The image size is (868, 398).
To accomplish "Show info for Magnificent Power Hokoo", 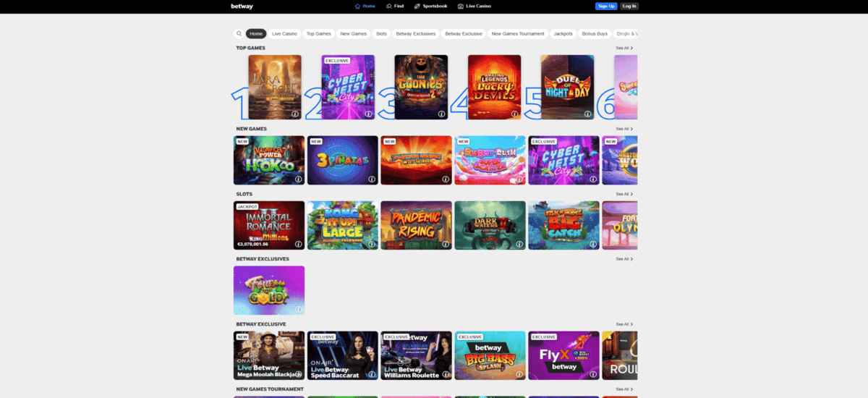I will (x=298, y=179).
